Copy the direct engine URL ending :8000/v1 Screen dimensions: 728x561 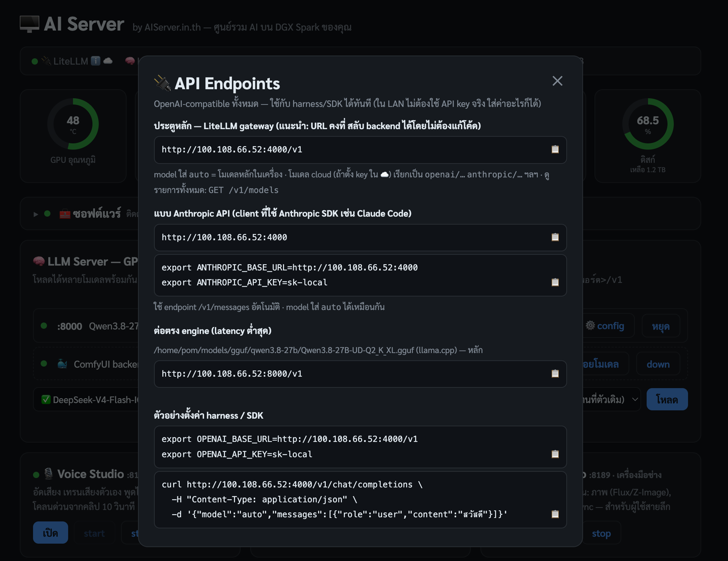click(555, 374)
